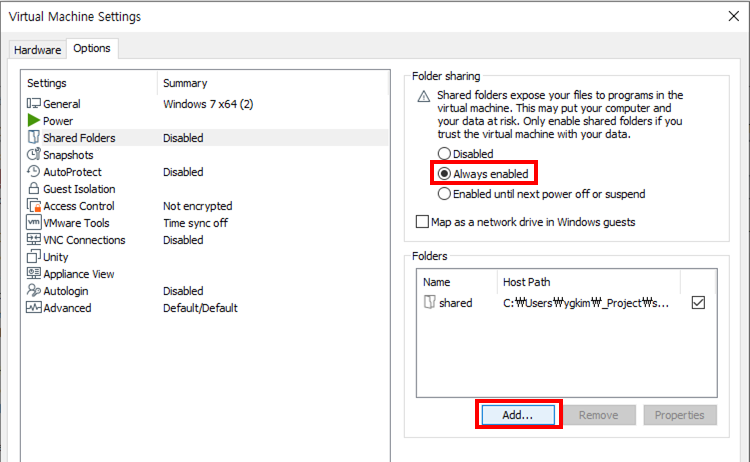Select the Access Control row label
The image size is (750, 462).
78,206
